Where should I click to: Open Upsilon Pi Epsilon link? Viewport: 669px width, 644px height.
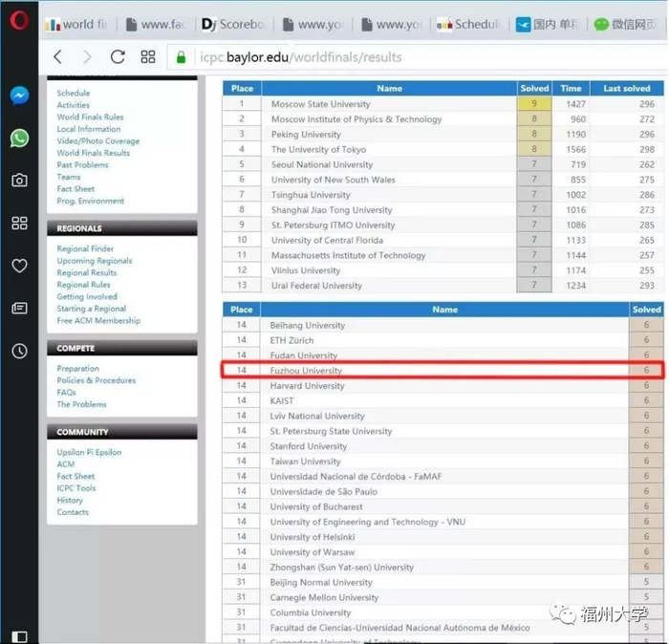89,452
